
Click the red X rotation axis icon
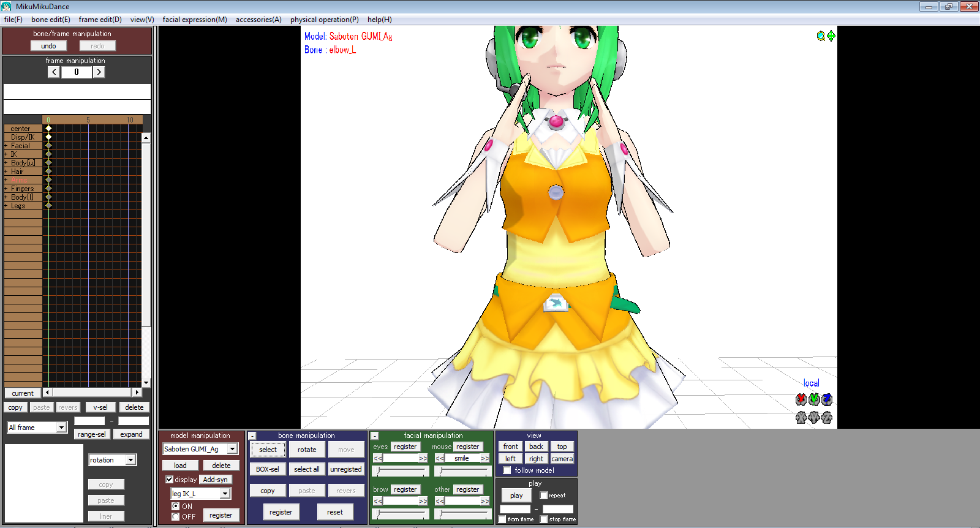tap(801, 399)
